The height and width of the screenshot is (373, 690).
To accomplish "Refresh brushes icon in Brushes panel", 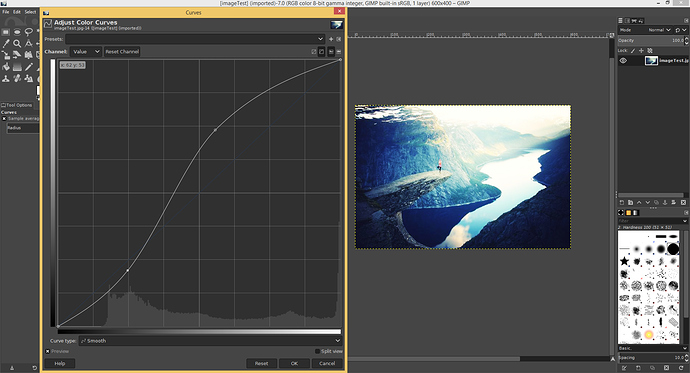I will (x=681, y=368).
